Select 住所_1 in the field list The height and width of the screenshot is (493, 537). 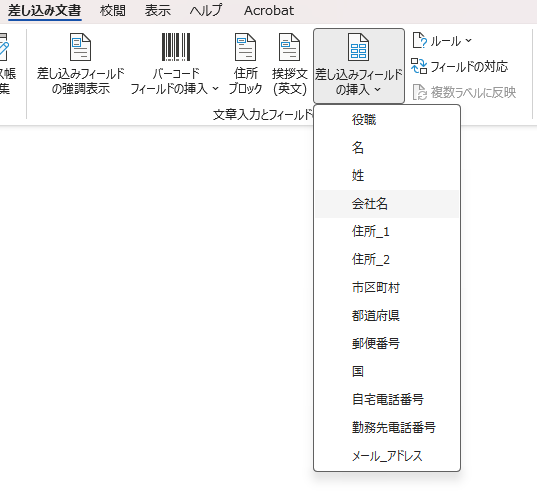click(387, 232)
